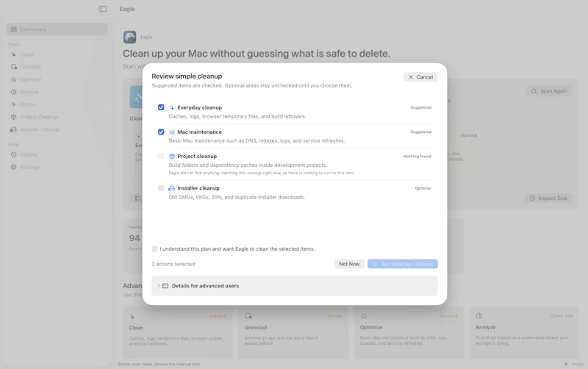Image resolution: width=588 pixels, height=369 pixels.
Task: Click the disabled Project cleanup checkbox
Action: coord(161,156)
